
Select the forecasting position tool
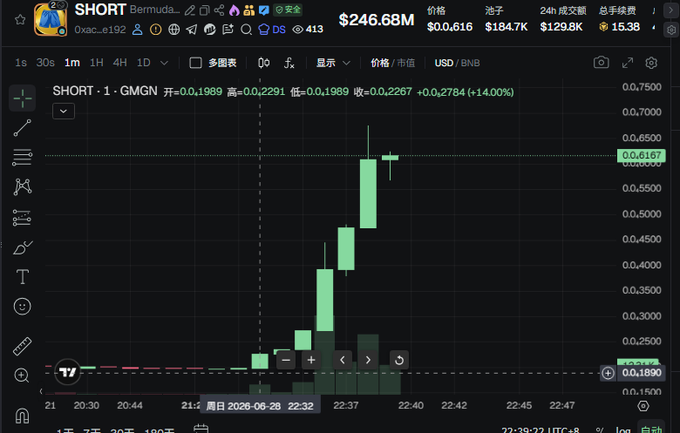point(22,218)
